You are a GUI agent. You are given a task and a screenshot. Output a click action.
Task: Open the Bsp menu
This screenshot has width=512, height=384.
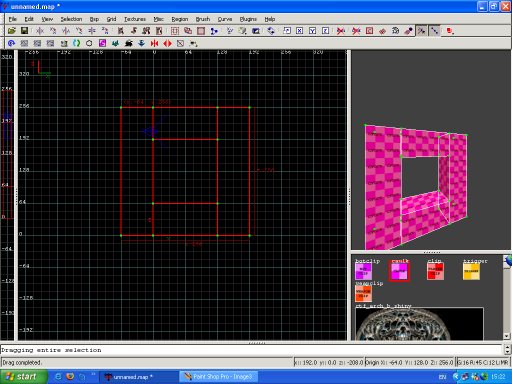[94, 19]
